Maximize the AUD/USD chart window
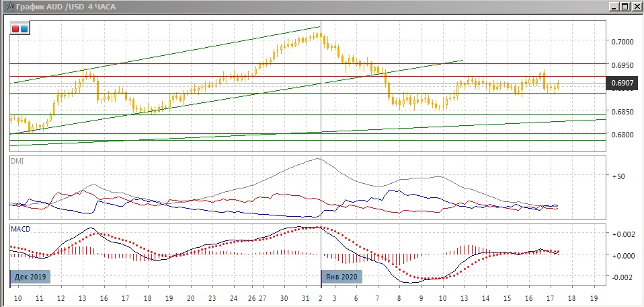Screen dimensions: 644x307 [x=625, y=6]
